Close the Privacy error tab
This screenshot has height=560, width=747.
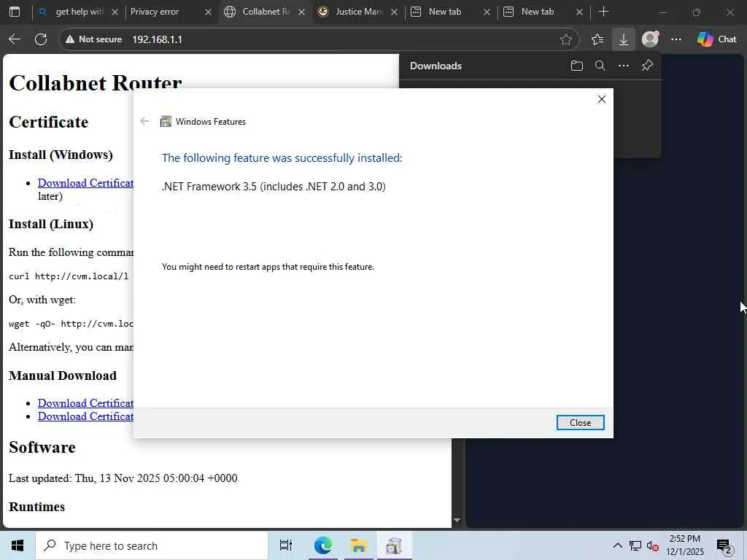point(208,12)
